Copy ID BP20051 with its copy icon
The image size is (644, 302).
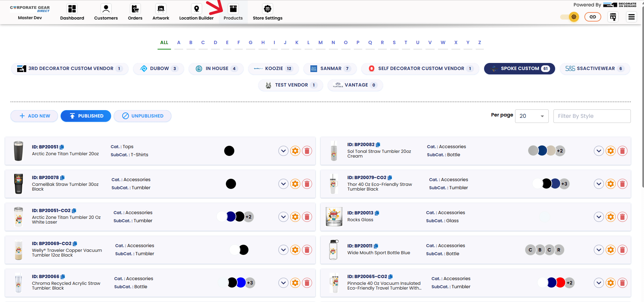point(62,147)
